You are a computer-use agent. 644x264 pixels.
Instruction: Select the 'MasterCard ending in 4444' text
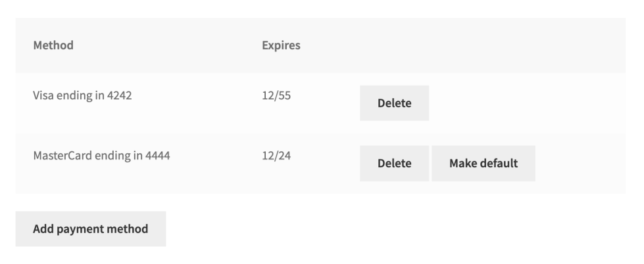tap(103, 156)
